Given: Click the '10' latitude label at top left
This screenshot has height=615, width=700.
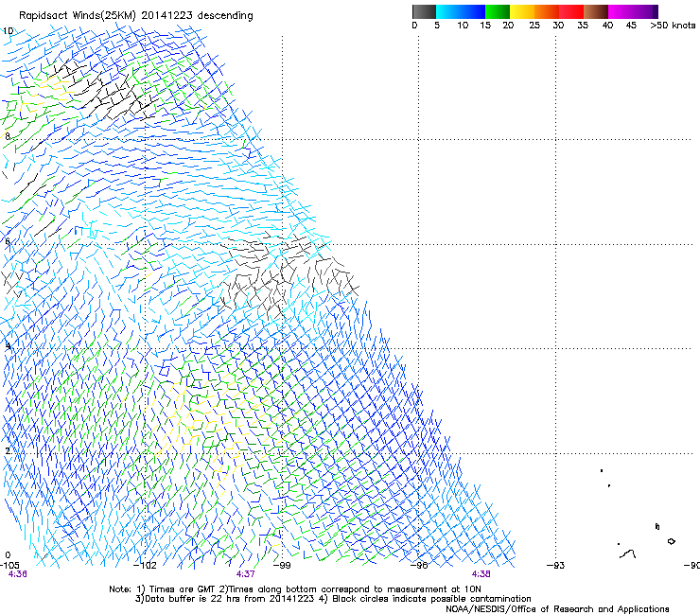Looking at the screenshot, I should (x=8, y=31).
